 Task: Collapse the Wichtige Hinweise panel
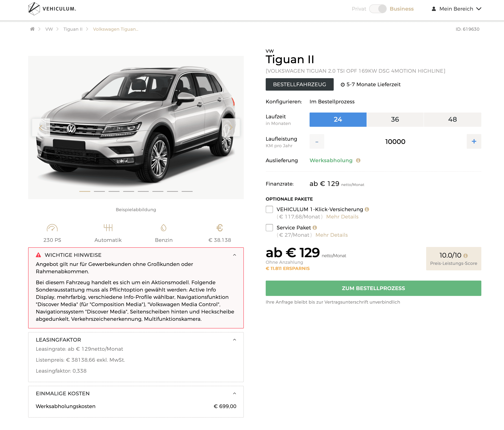[234, 255]
